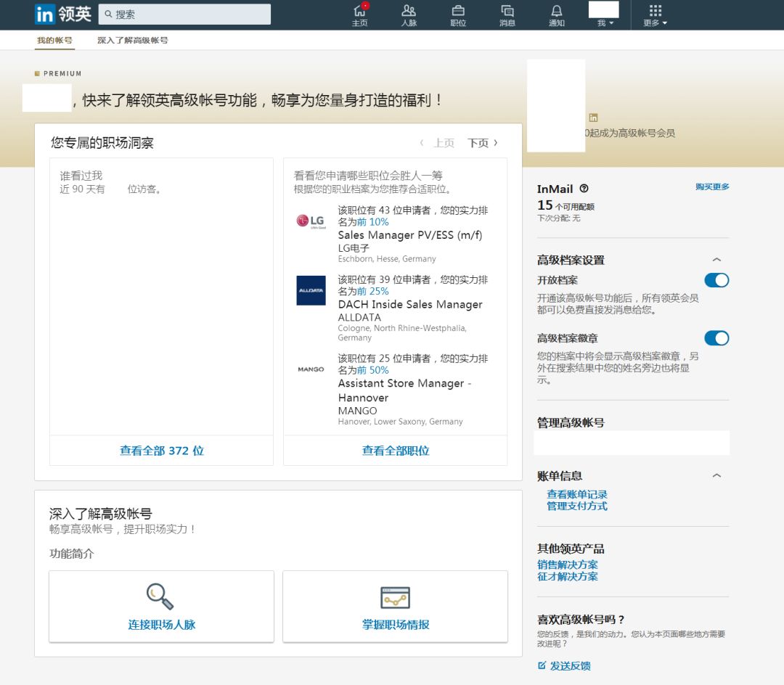The width and height of the screenshot is (784, 685).
Task: Click 购买更多 InMail link
Action: click(x=712, y=187)
